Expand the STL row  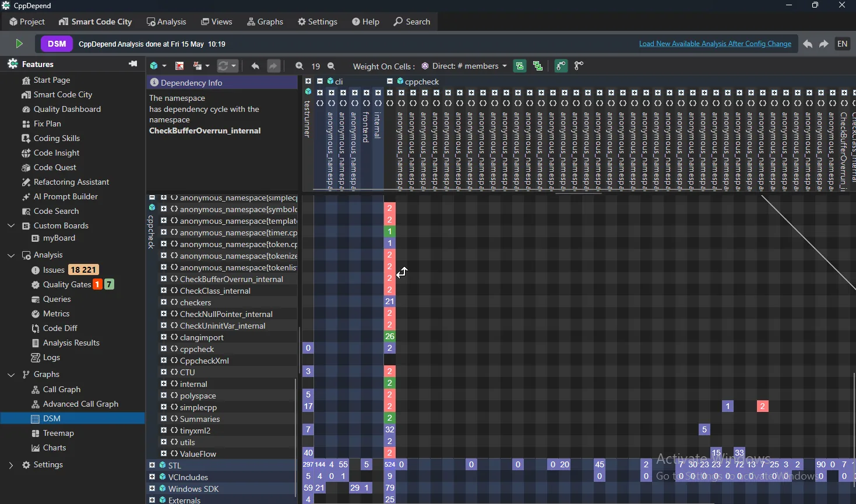pyautogui.click(x=152, y=465)
